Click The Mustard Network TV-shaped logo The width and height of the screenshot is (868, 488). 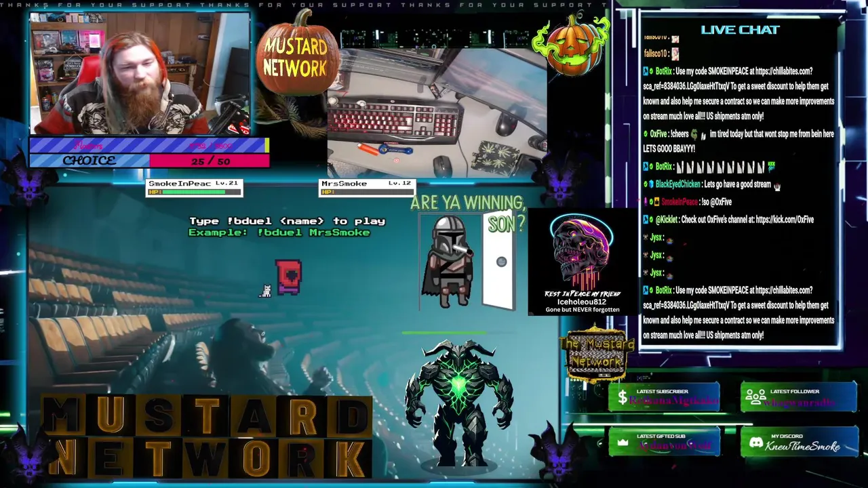596,354
